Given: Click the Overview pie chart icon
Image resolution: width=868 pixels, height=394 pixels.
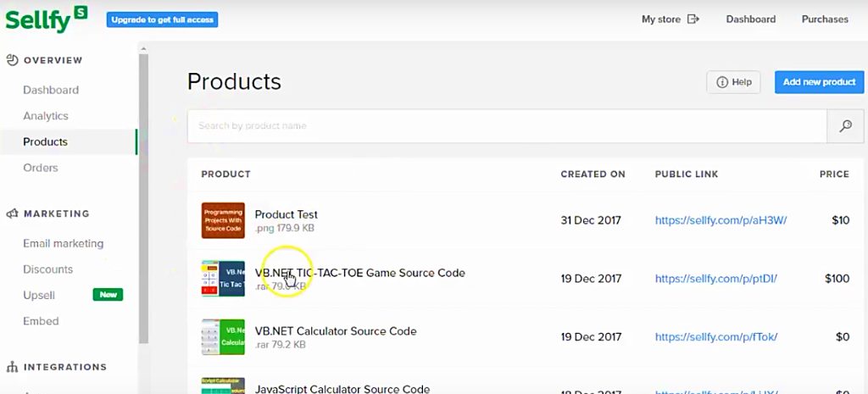Looking at the screenshot, I should coord(12,60).
